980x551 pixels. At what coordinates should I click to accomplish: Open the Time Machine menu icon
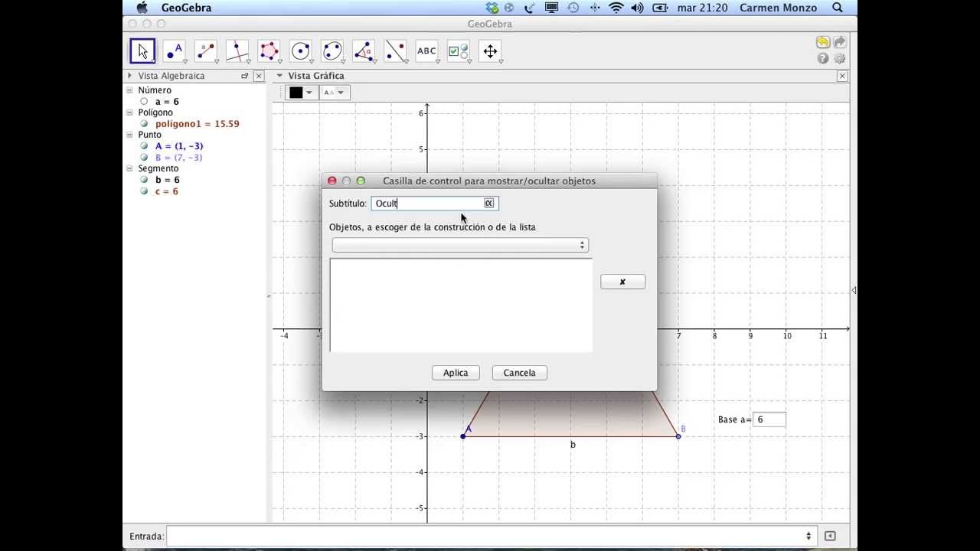point(573,8)
